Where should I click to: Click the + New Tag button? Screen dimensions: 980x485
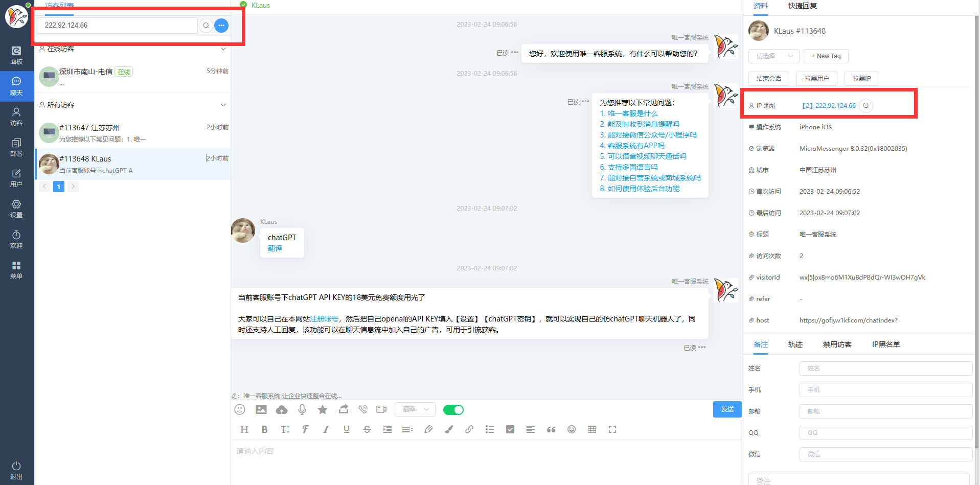click(x=826, y=56)
